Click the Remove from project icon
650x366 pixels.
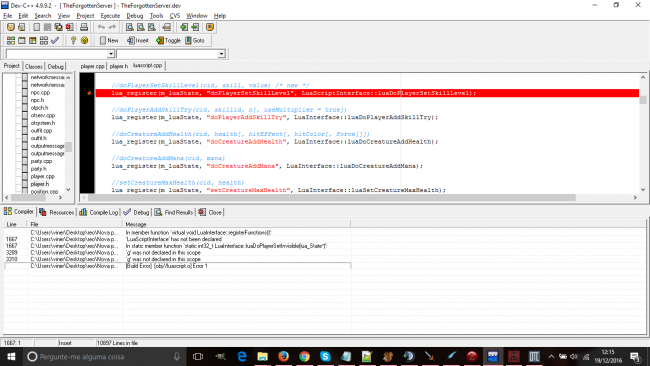pos(195,27)
